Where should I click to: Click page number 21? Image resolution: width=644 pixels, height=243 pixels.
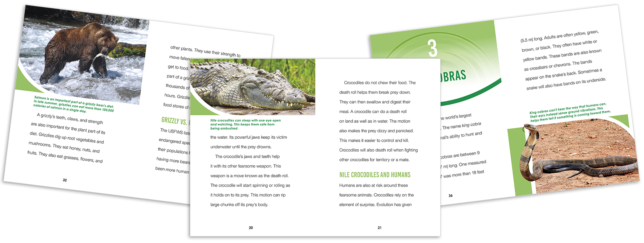(x=380, y=228)
